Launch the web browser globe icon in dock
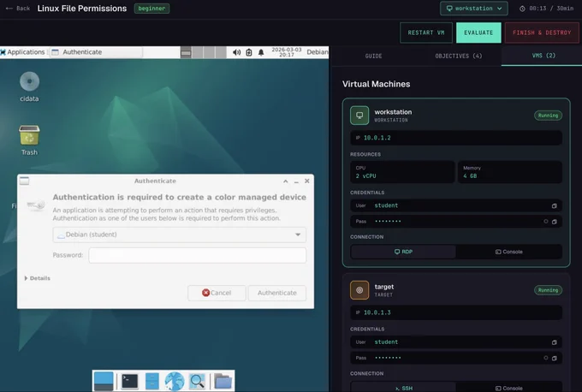The height and width of the screenshot is (392, 582). click(x=175, y=381)
